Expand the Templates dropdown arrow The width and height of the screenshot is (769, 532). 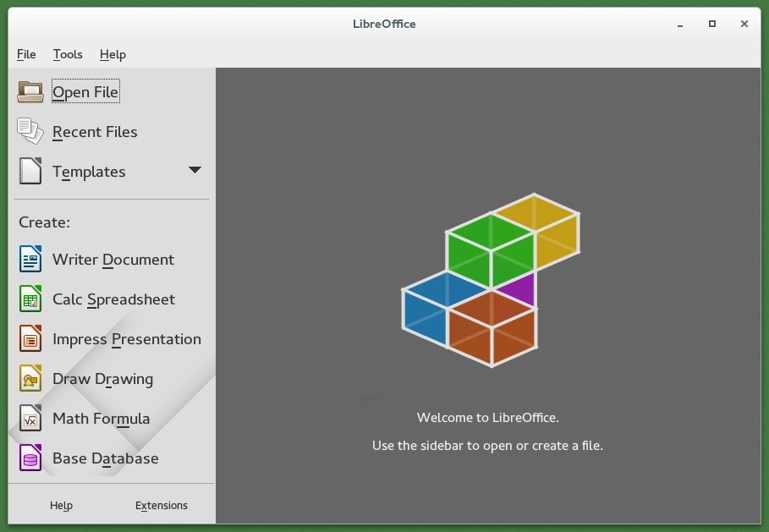tap(195, 169)
